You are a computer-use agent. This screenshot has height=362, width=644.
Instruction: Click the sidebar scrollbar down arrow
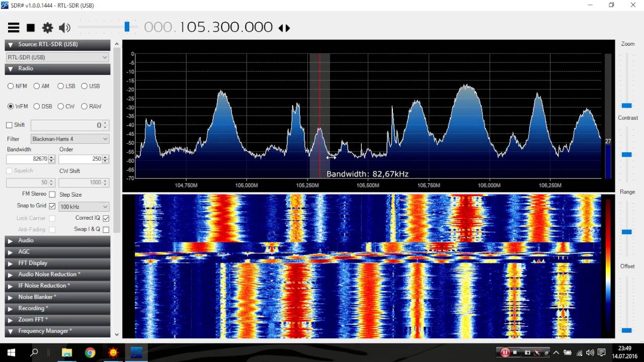pyautogui.click(x=117, y=334)
